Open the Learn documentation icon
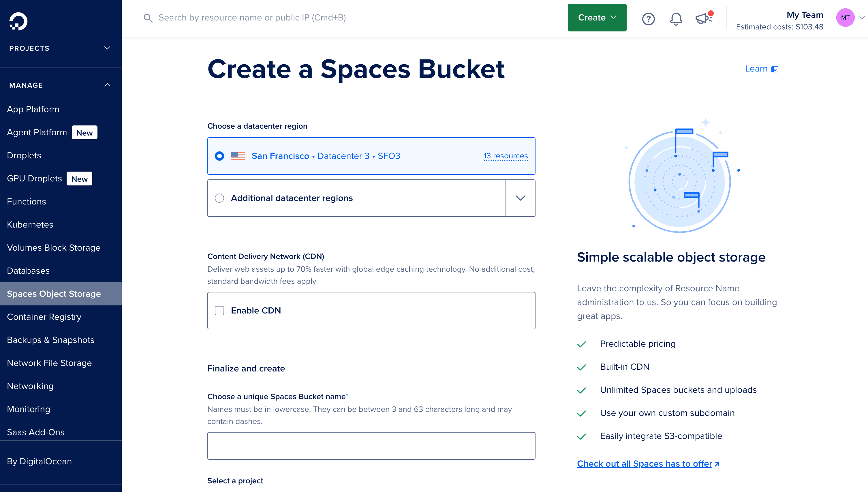Viewport: 868px width, 492px height. 775,69
